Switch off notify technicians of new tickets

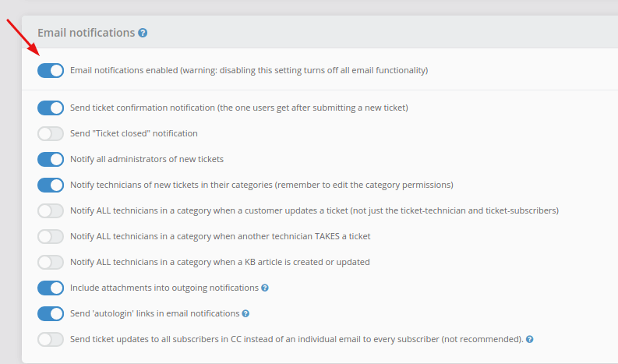51,185
